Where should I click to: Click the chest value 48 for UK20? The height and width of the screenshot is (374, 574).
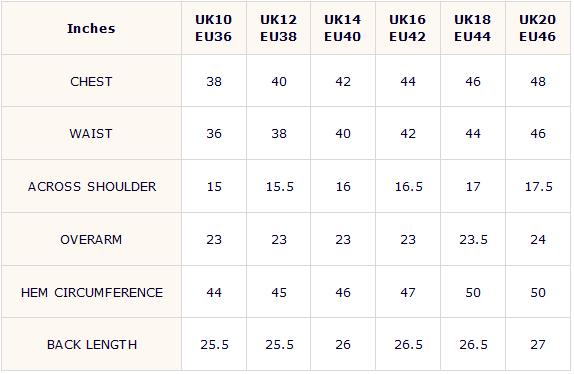coord(538,82)
